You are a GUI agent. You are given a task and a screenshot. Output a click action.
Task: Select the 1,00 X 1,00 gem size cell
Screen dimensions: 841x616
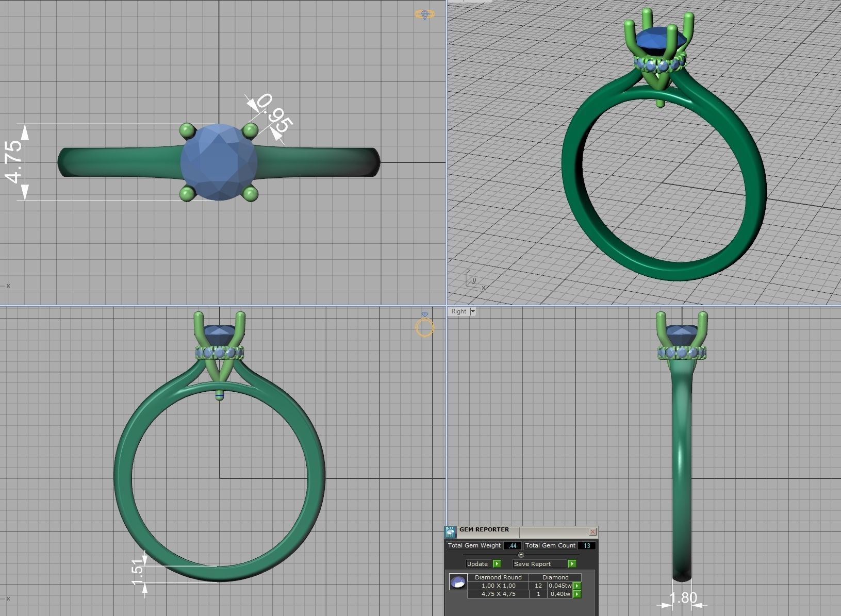[x=498, y=586]
